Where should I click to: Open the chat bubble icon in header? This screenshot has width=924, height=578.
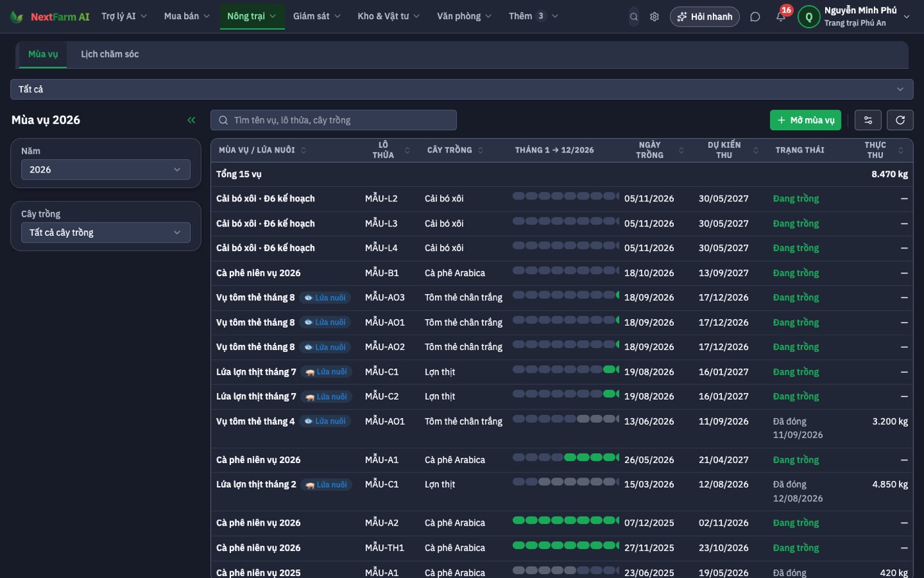755,17
